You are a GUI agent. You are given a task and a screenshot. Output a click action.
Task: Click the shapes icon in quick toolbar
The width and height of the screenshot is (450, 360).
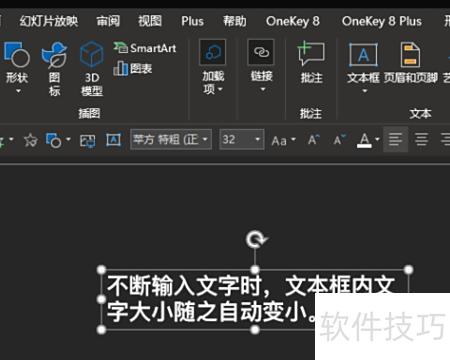tap(54, 140)
